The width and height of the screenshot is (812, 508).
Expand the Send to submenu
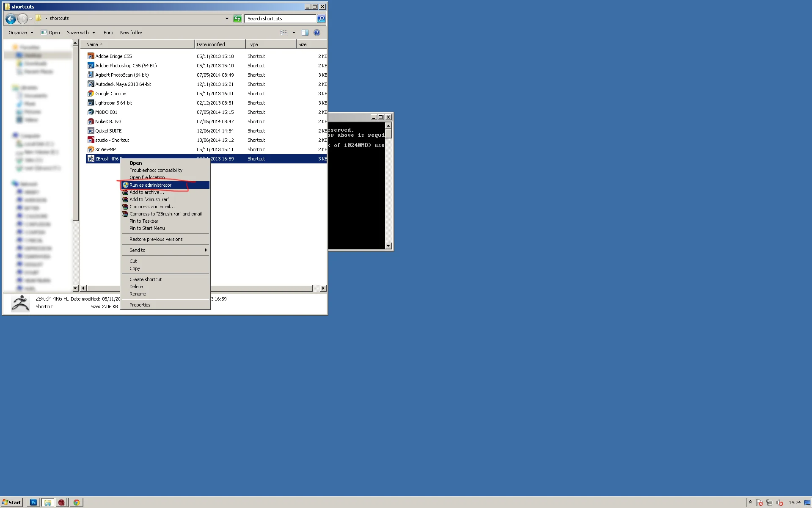click(165, 250)
